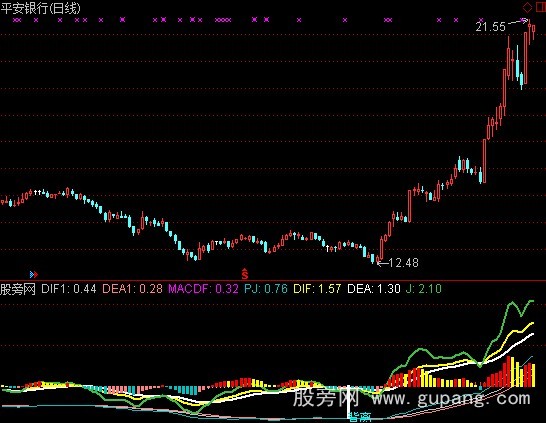Click the 12.48 low price label

click(x=403, y=263)
